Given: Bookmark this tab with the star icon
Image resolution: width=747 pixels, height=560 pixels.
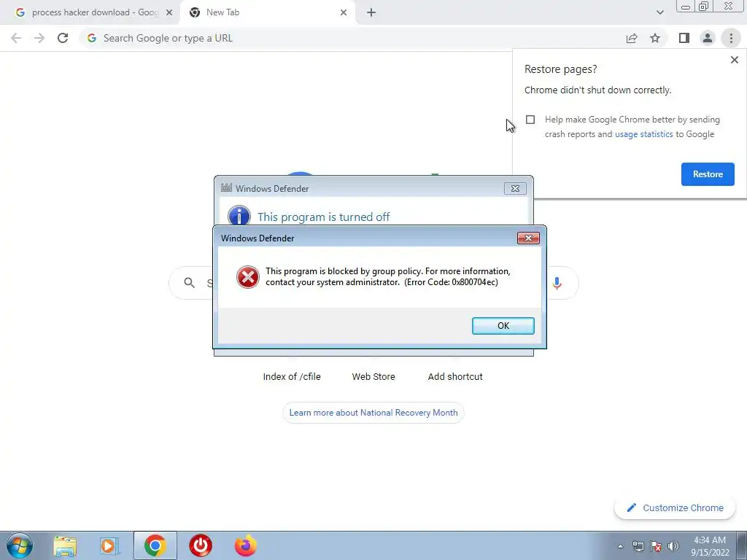Looking at the screenshot, I should pos(655,38).
